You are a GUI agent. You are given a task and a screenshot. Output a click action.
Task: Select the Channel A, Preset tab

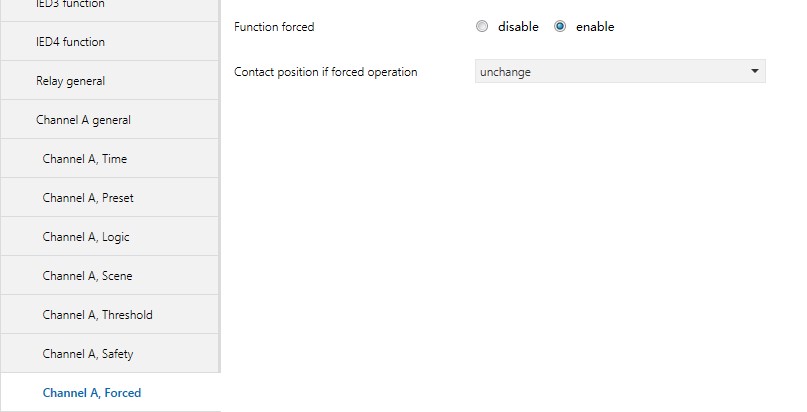click(x=88, y=198)
